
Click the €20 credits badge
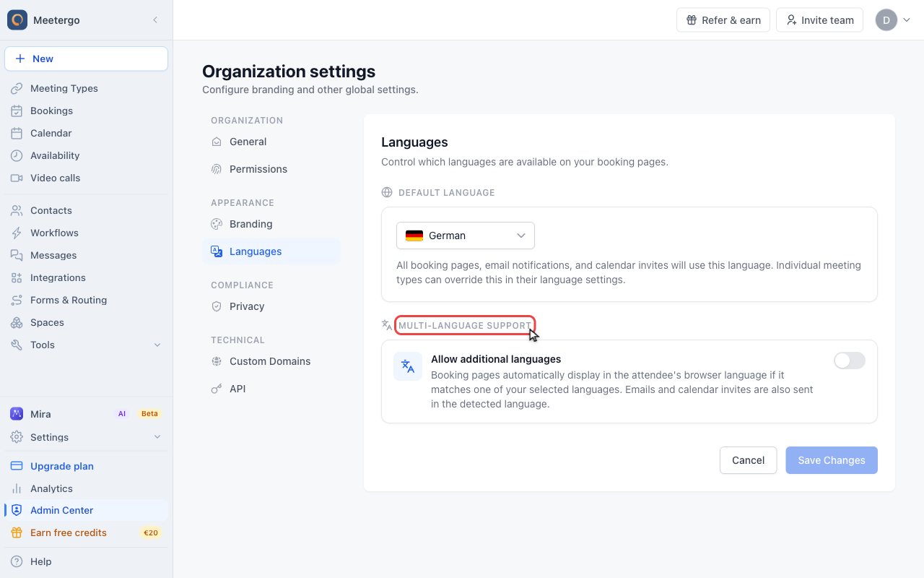click(x=150, y=532)
